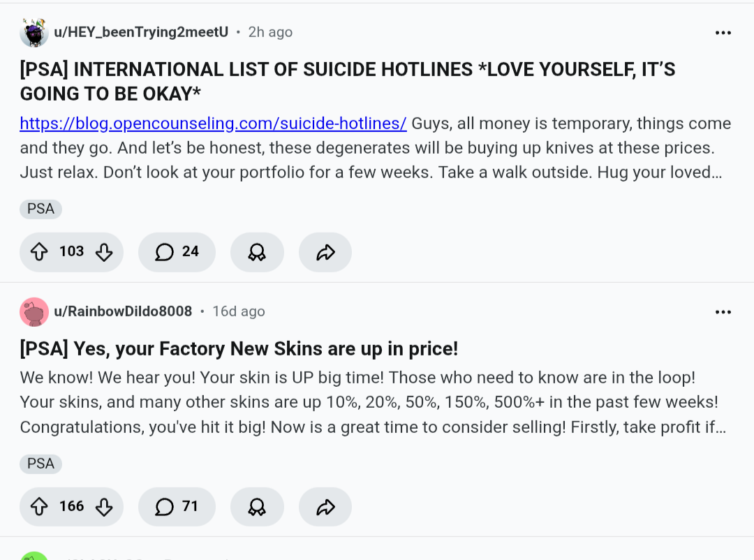Upvote the Factory New Skins post

click(x=40, y=507)
